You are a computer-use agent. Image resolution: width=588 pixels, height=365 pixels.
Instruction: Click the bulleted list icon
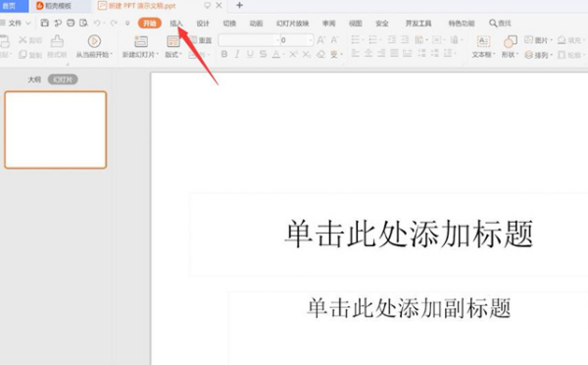click(x=355, y=39)
